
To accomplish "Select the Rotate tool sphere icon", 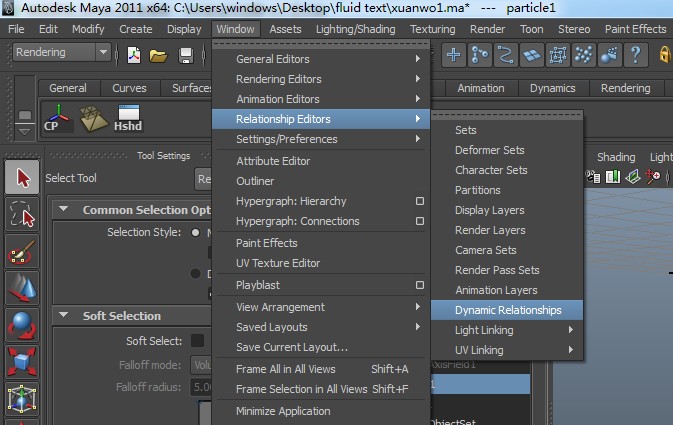I will pyautogui.click(x=22, y=325).
